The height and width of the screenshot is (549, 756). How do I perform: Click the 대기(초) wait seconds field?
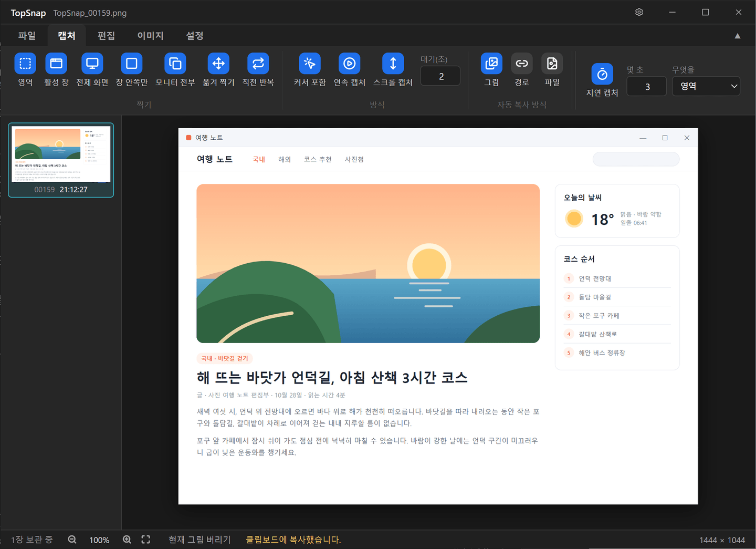441,76
